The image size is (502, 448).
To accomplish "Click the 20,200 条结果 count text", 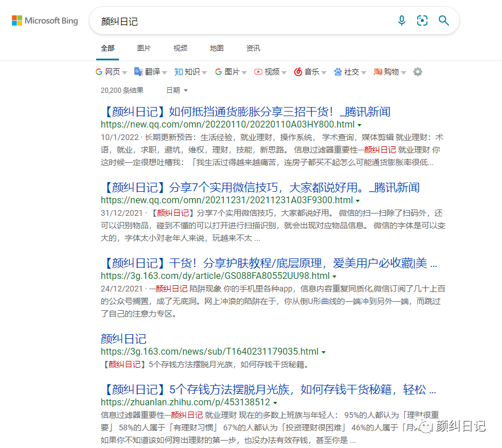I will coord(122,91).
